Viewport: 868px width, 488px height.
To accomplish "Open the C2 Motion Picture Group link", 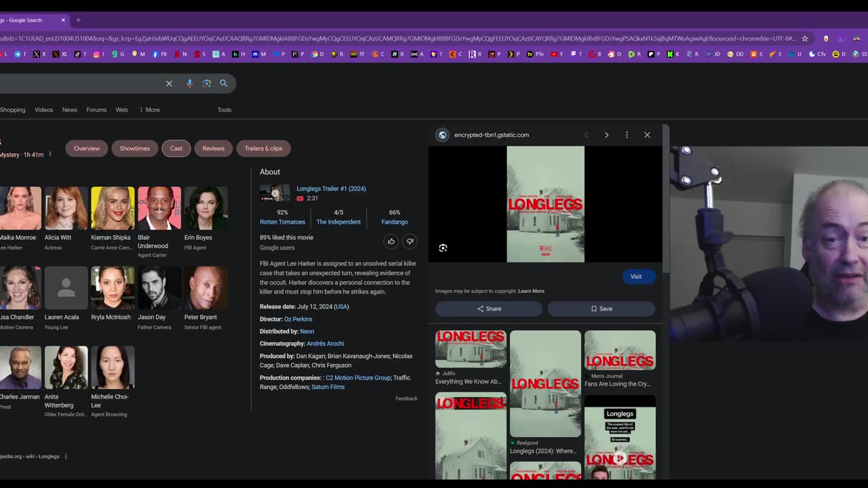I will 358,378.
